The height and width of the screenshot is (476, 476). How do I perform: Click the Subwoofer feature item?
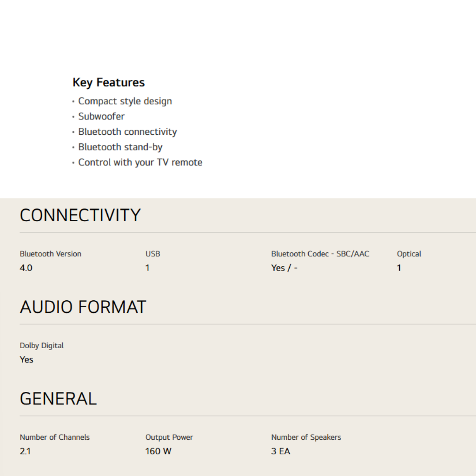point(101,117)
